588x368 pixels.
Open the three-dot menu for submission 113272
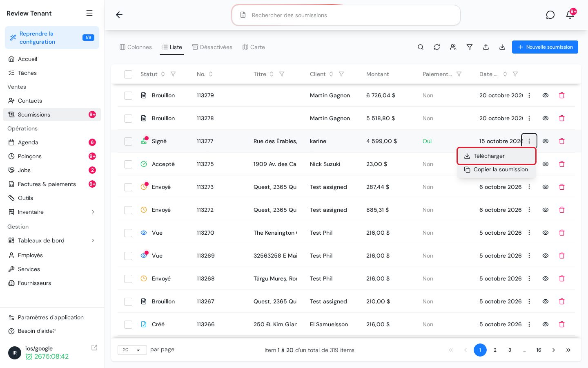tap(529, 210)
